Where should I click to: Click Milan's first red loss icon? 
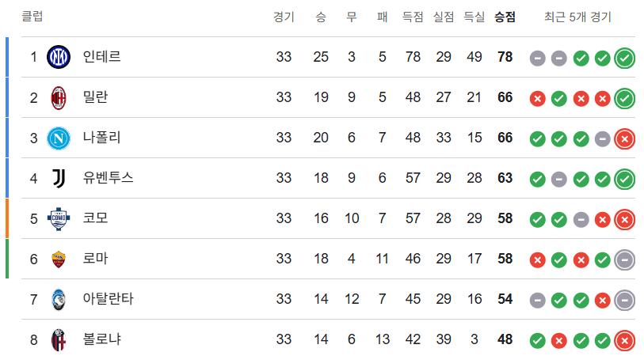click(537, 98)
